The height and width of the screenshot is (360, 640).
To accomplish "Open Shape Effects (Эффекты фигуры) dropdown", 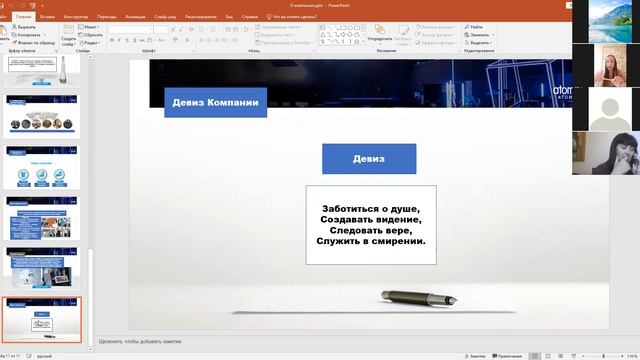I will [436, 42].
